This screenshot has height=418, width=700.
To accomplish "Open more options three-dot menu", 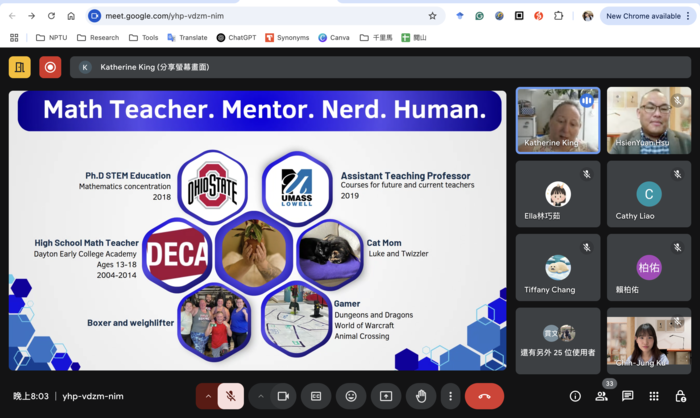I will pyautogui.click(x=450, y=396).
